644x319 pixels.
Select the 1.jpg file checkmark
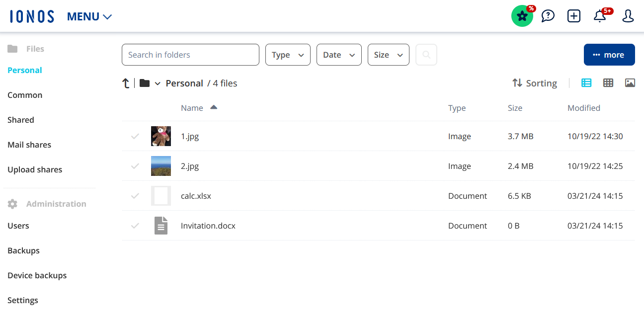135,136
